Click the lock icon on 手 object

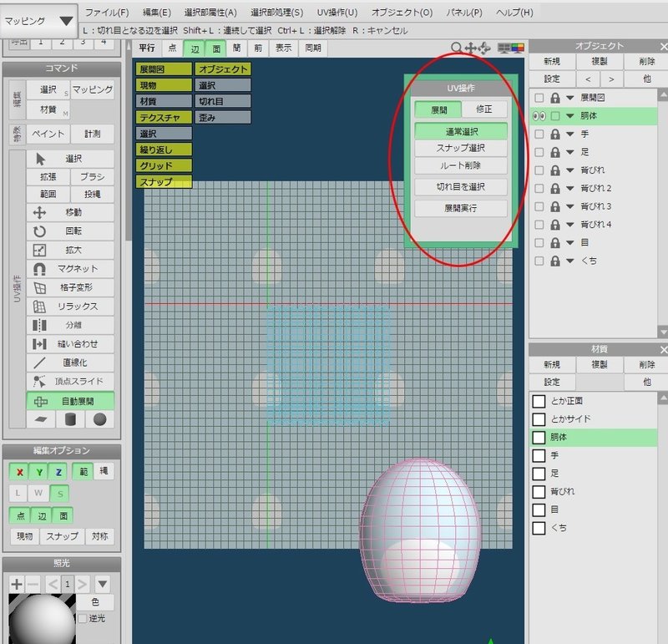coord(554,134)
